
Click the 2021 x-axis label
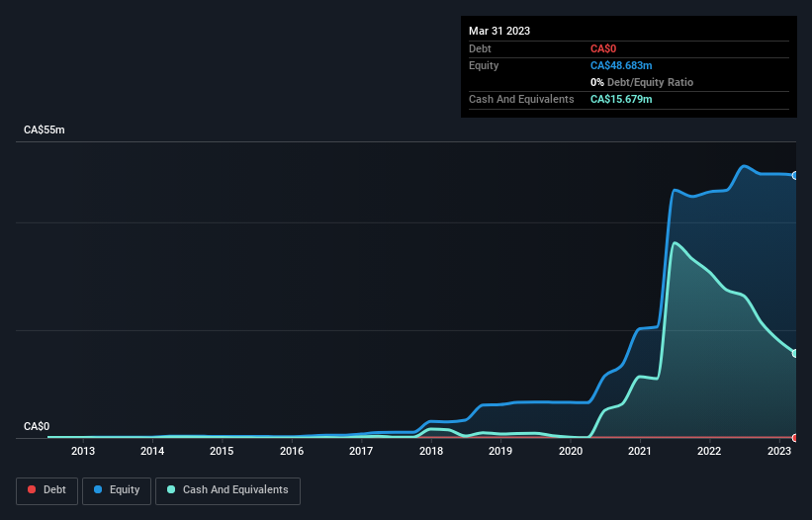[x=640, y=451]
